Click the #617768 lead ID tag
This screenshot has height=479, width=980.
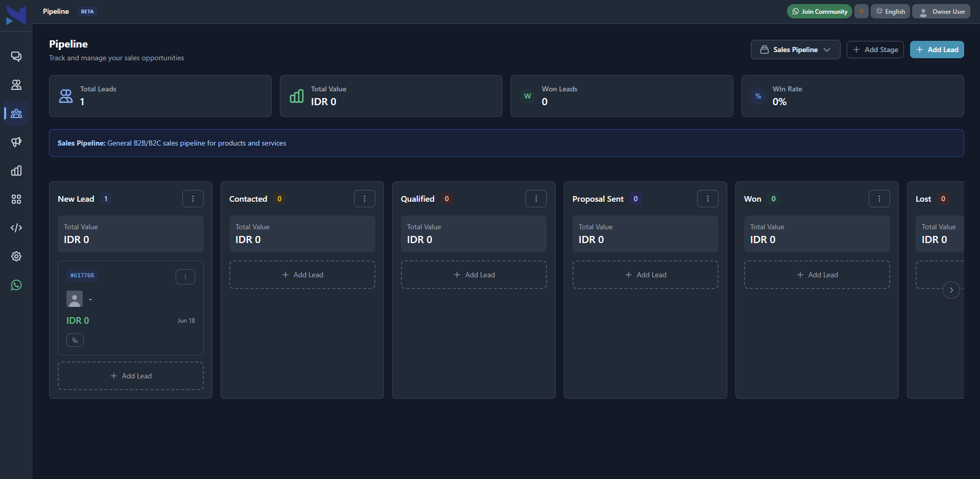pyautogui.click(x=82, y=275)
